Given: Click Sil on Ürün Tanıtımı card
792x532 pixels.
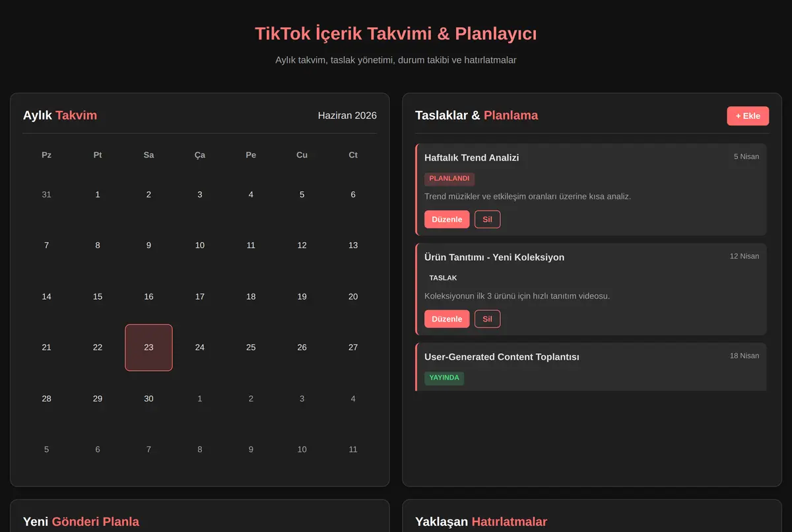Looking at the screenshot, I should (487, 319).
